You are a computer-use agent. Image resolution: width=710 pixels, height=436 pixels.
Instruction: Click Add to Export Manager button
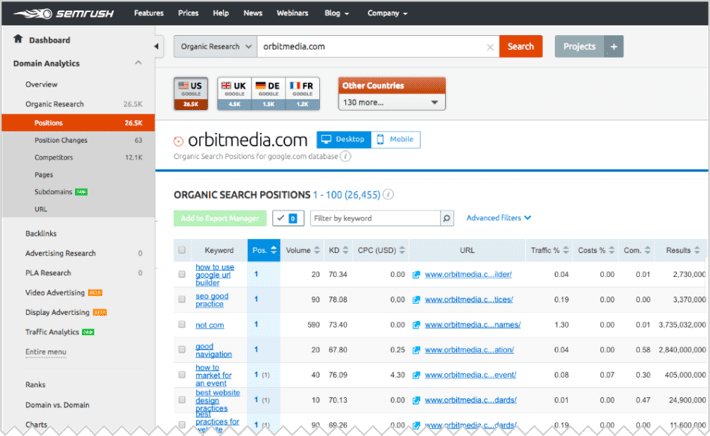(220, 218)
